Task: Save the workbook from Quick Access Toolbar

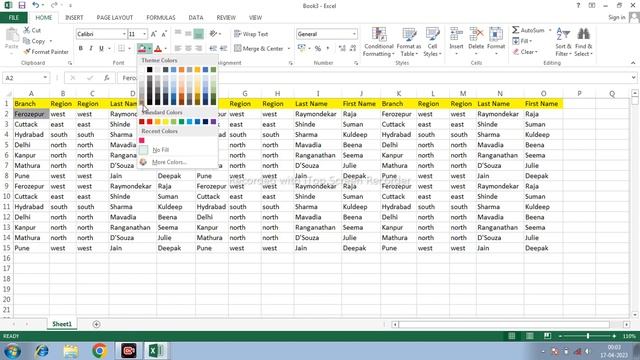Action: [22, 5]
